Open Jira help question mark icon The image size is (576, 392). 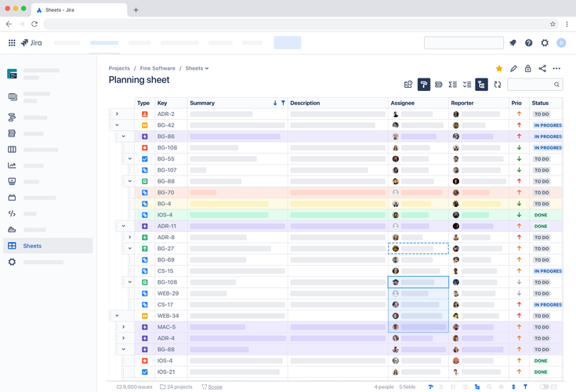pos(529,43)
